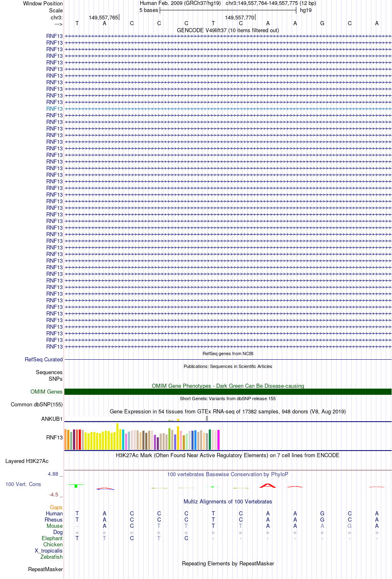This screenshot has height=579, width=392.
Task: Click the 'Zebrafish' alignment row label
Action: [x=52, y=557]
